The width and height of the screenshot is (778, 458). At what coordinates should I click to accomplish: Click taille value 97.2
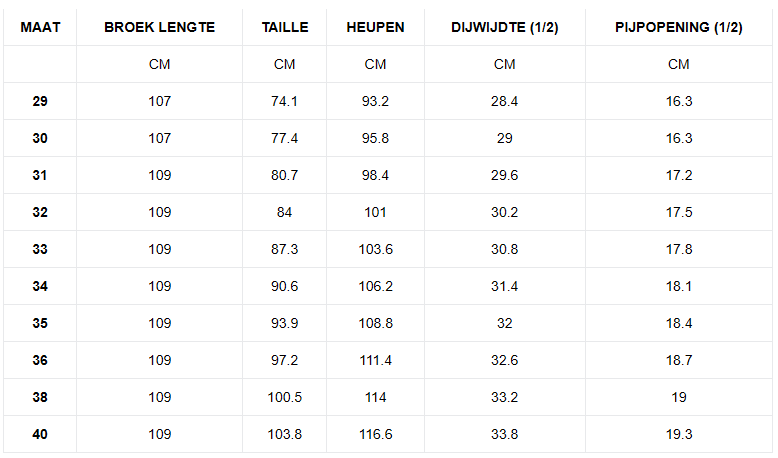coord(284,360)
